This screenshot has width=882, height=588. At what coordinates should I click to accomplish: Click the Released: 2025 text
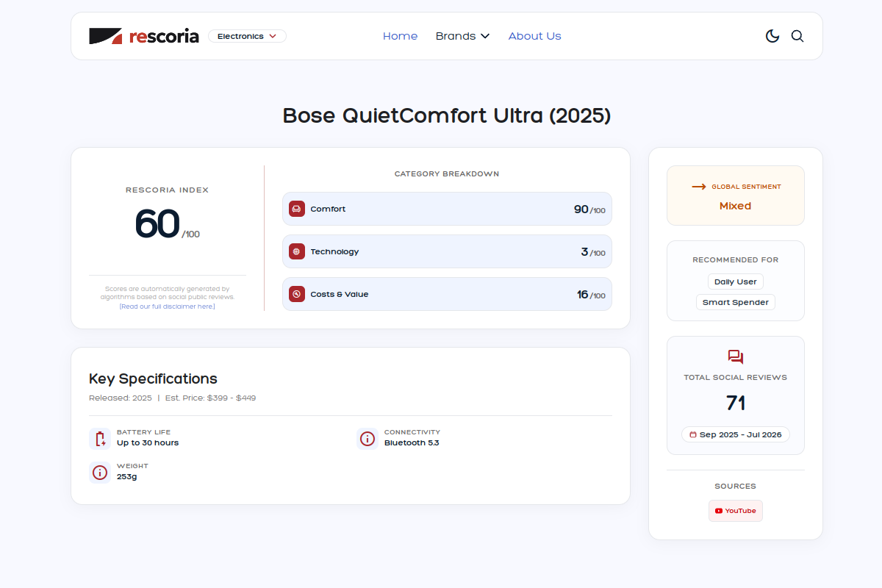click(121, 398)
